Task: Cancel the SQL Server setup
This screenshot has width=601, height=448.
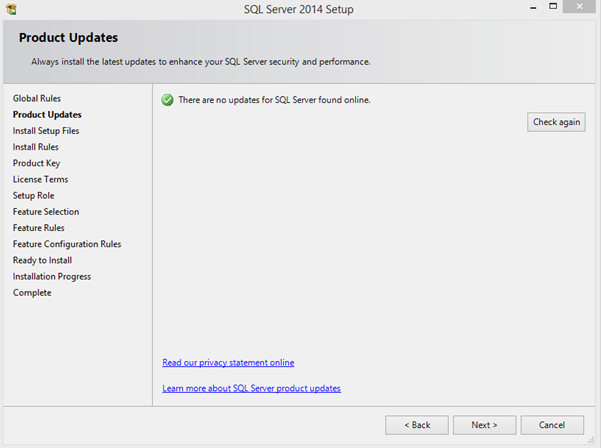Action: tap(552, 425)
